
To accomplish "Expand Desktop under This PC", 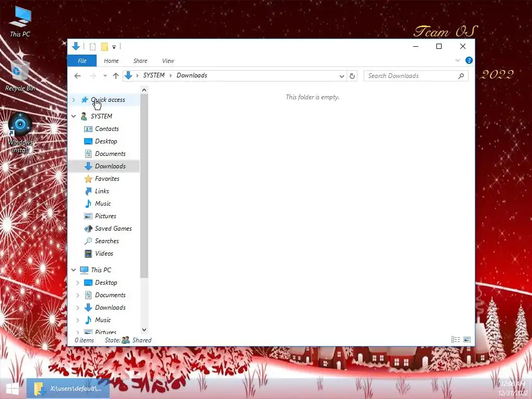I will click(78, 283).
